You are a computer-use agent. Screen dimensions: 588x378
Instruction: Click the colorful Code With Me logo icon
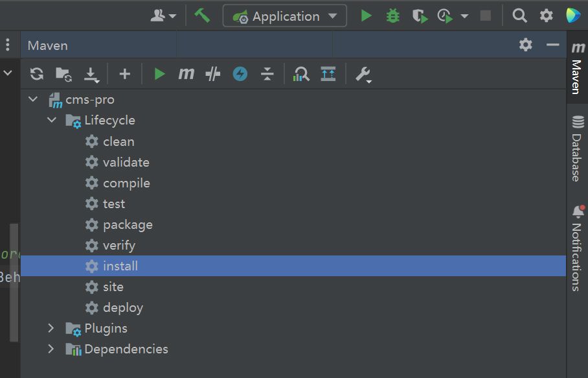pos(573,16)
